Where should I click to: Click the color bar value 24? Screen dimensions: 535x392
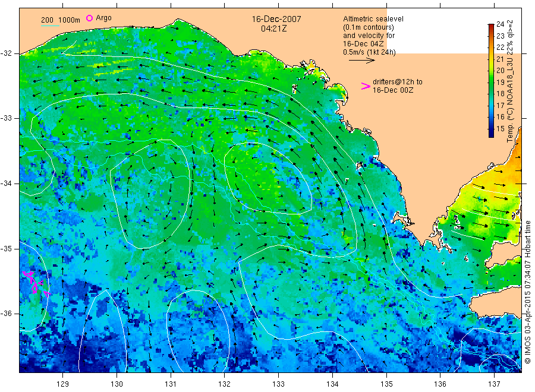click(500, 24)
